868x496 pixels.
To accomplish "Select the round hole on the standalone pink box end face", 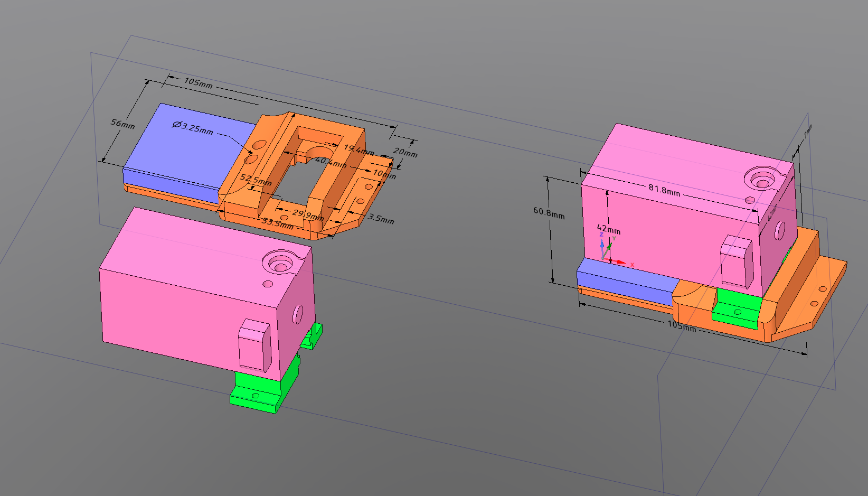I will coord(298,314).
